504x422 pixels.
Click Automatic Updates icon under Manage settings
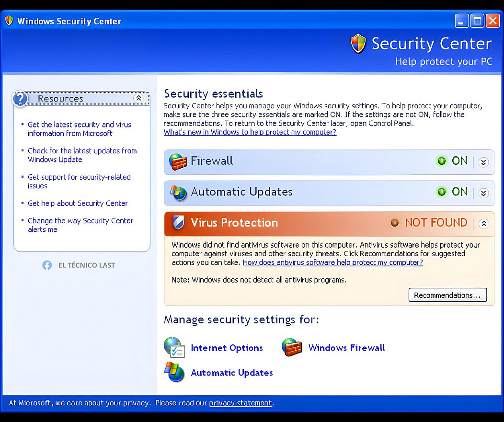pos(174,372)
